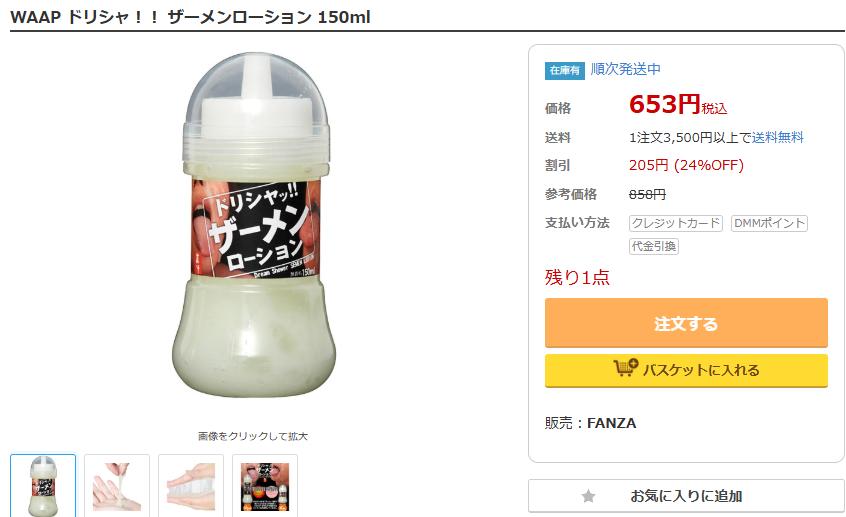
Task: Click the 653円 price text
Action: [664, 104]
